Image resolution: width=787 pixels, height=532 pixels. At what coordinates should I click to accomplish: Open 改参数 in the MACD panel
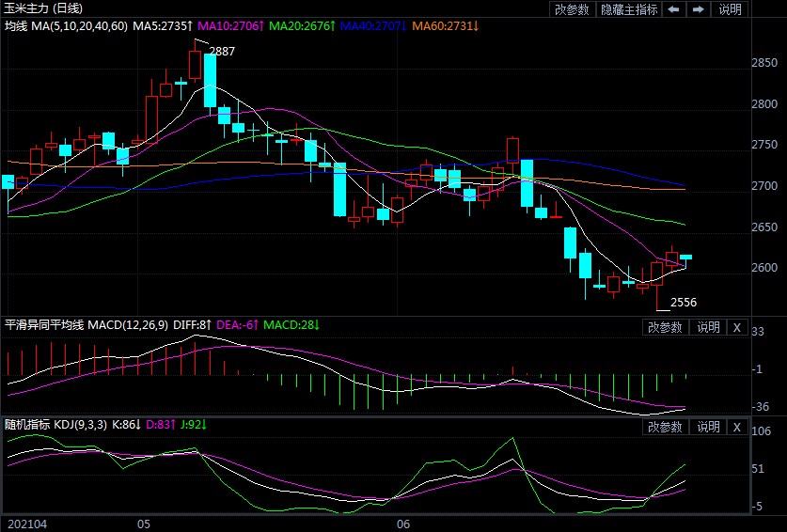click(x=665, y=327)
